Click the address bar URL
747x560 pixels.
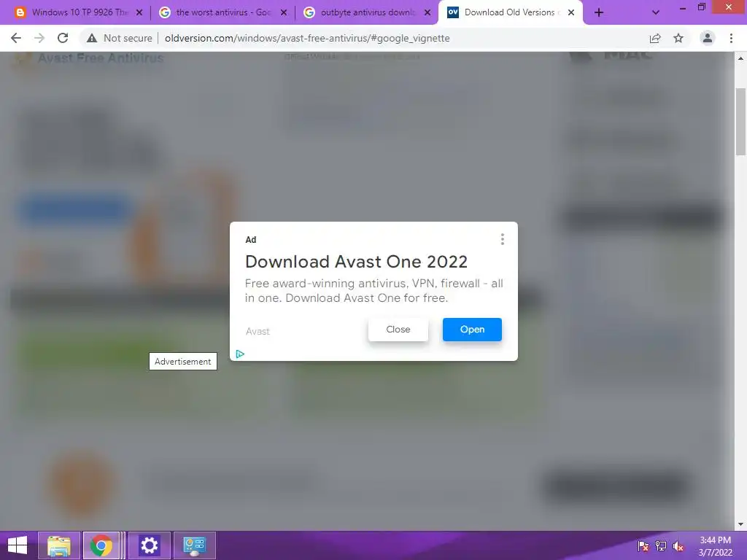point(307,38)
